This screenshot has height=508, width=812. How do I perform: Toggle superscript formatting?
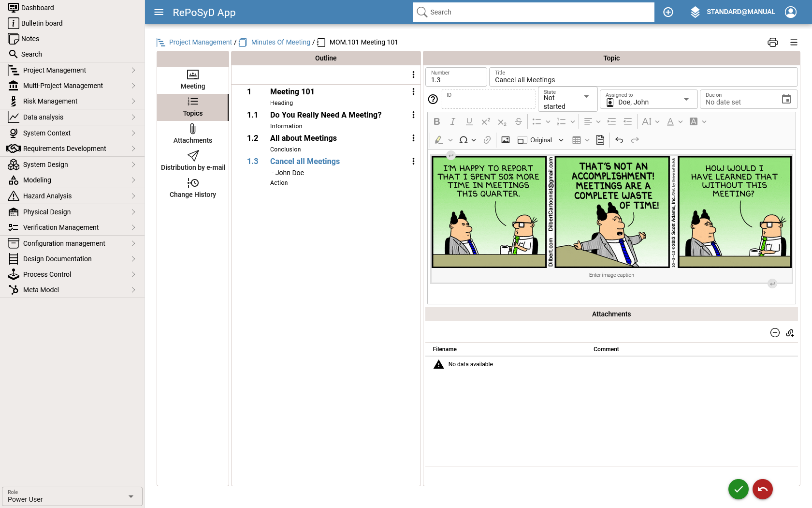(x=486, y=121)
